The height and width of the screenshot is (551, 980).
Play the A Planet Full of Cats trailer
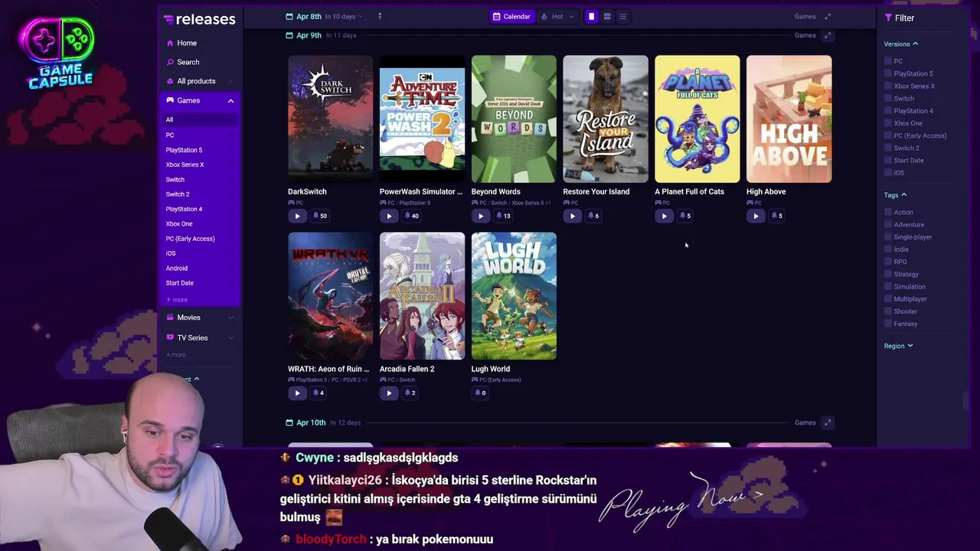pos(664,216)
